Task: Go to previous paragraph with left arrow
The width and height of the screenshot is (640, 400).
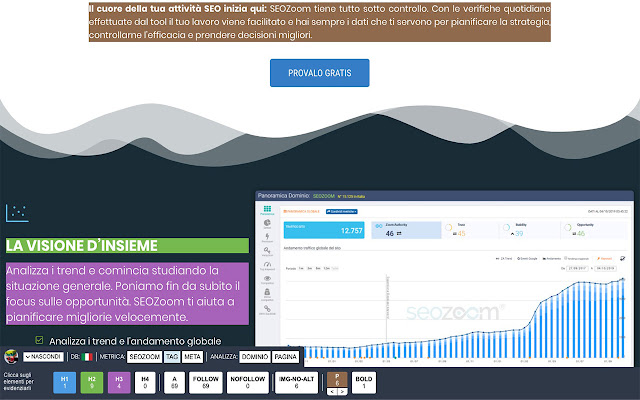Action: pyautogui.click(x=332, y=391)
